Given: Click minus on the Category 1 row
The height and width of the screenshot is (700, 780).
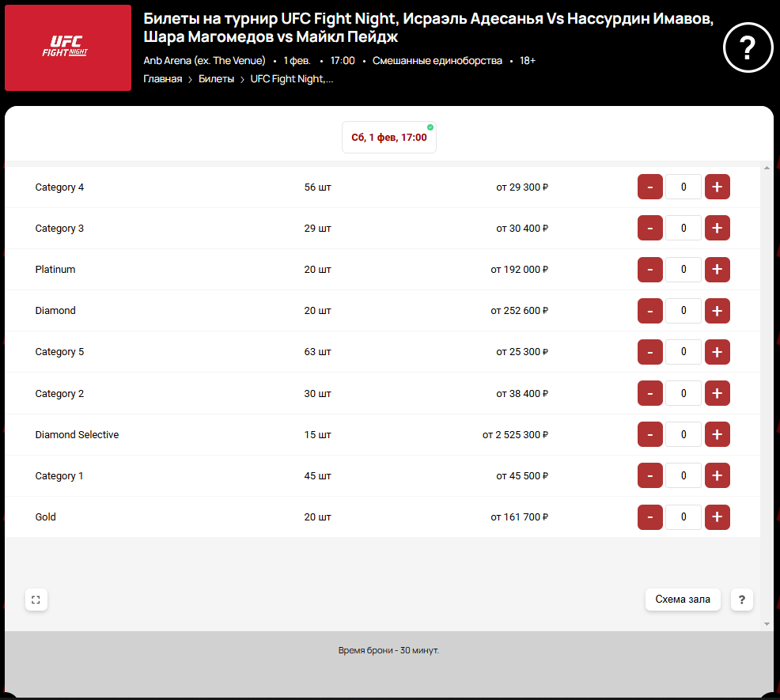Looking at the screenshot, I should (x=649, y=475).
